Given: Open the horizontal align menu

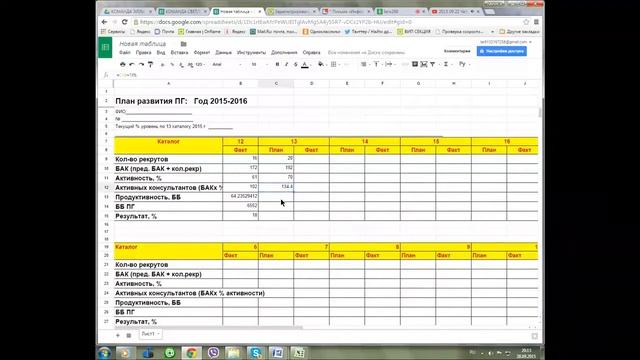Looking at the screenshot, I should point(364,64).
